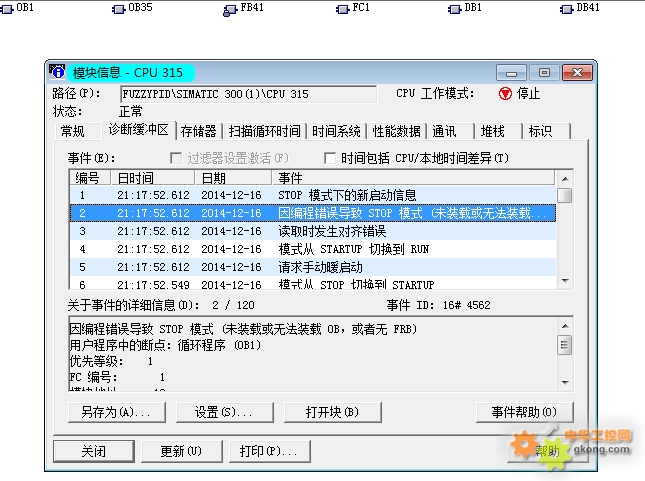645x481 pixels.
Task: Select the OB1 block icon
Action: pos(7,8)
